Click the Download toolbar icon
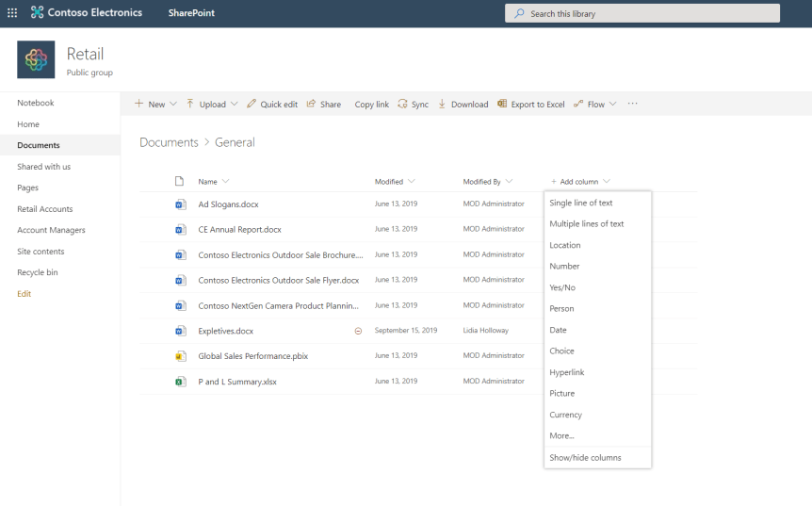 tap(442, 105)
